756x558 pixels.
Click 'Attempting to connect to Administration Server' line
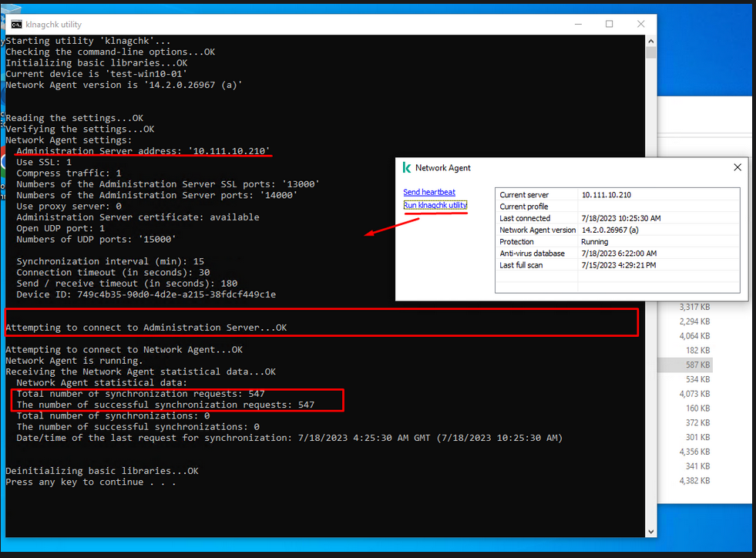pyautogui.click(x=146, y=328)
